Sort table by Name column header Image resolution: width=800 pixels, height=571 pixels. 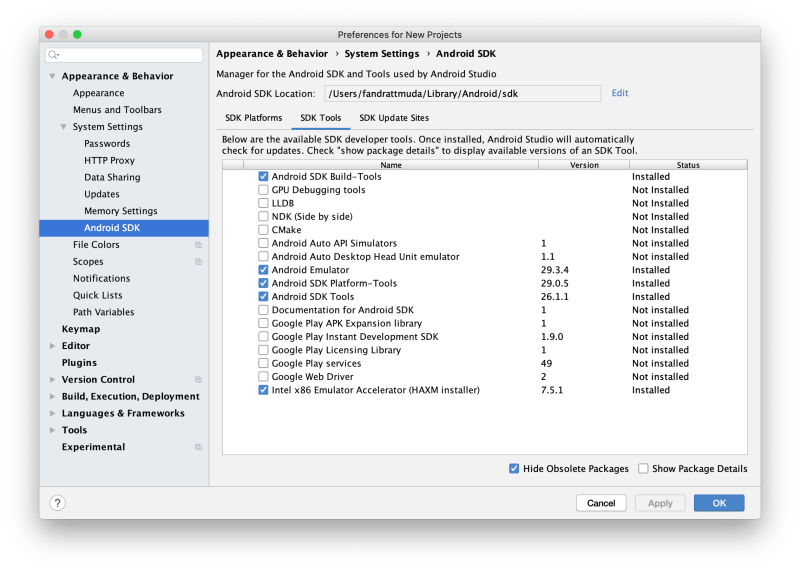(391, 165)
